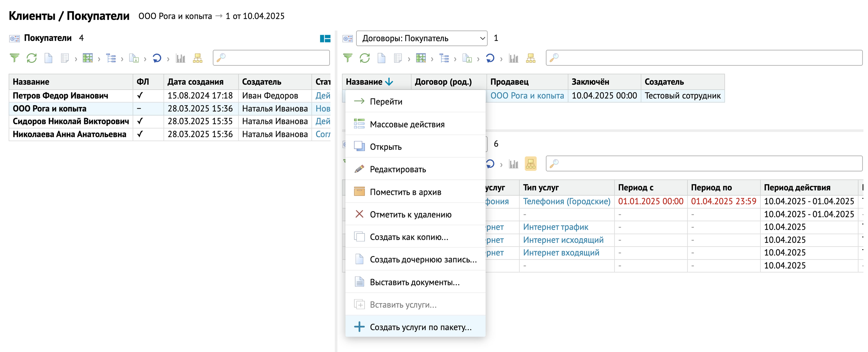Open the checklist form icon in Покупатели toolbar
The image size is (868, 352).
pos(65,58)
